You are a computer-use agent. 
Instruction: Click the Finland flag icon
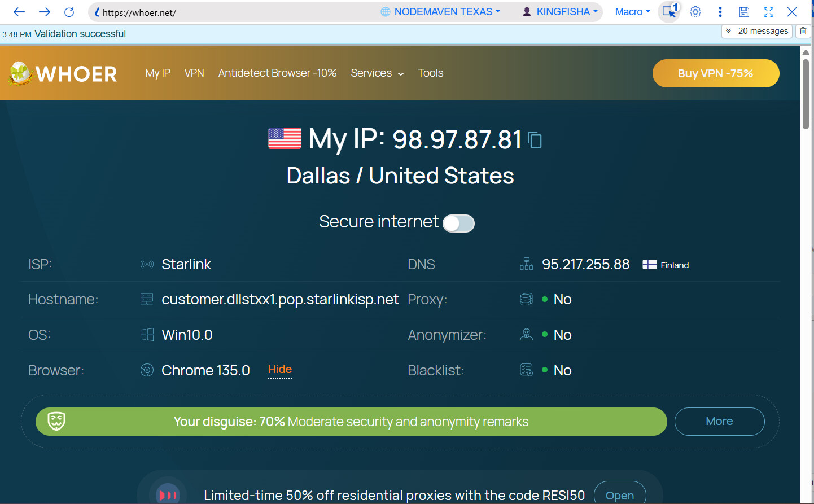tap(649, 265)
